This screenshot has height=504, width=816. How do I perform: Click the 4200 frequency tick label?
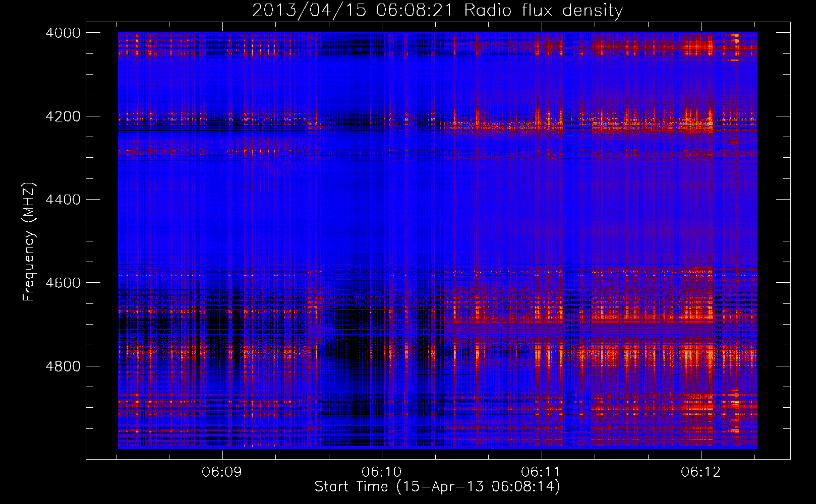pos(63,116)
